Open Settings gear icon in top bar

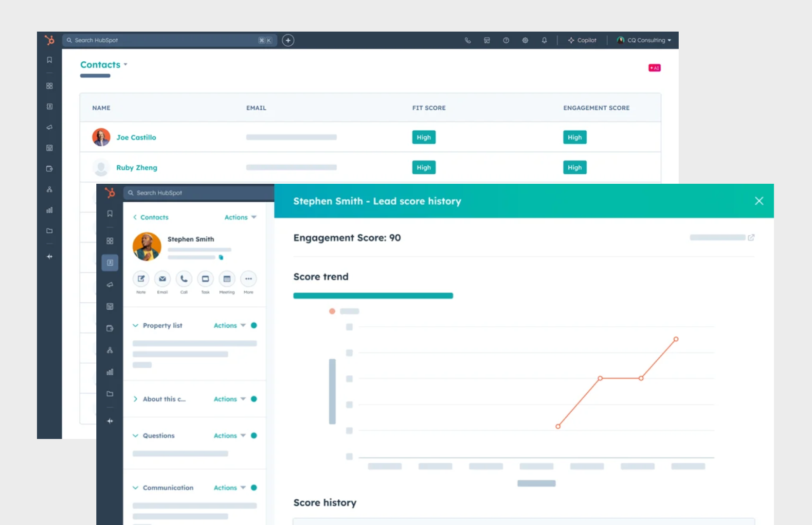coord(525,40)
